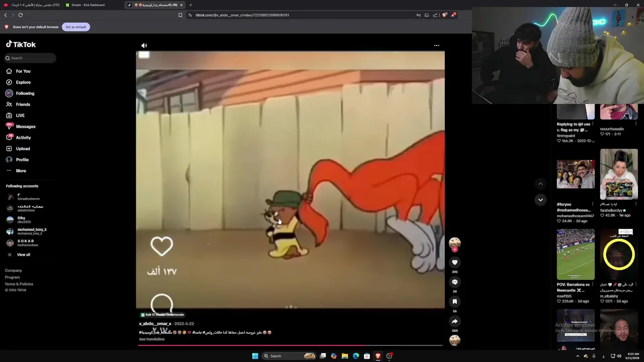Open x_abdo__omar_x creator profile
Viewport: 644px width, 362px height.
(x=155, y=324)
